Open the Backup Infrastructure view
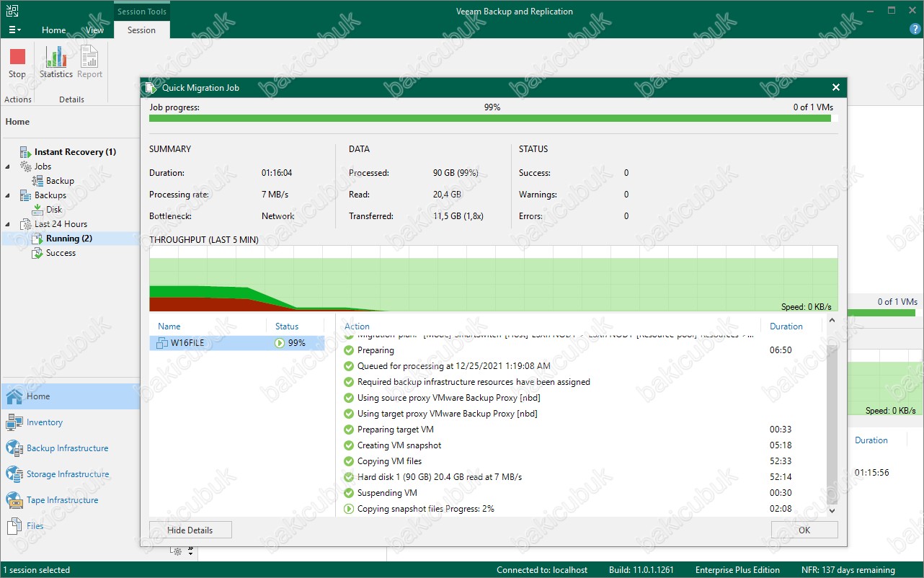This screenshot has width=924, height=578. (70, 448)
